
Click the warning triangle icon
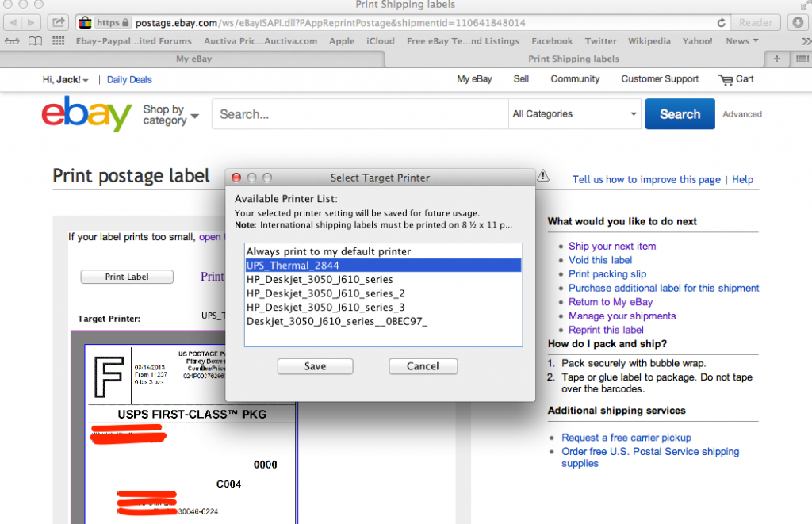[542, 175]
